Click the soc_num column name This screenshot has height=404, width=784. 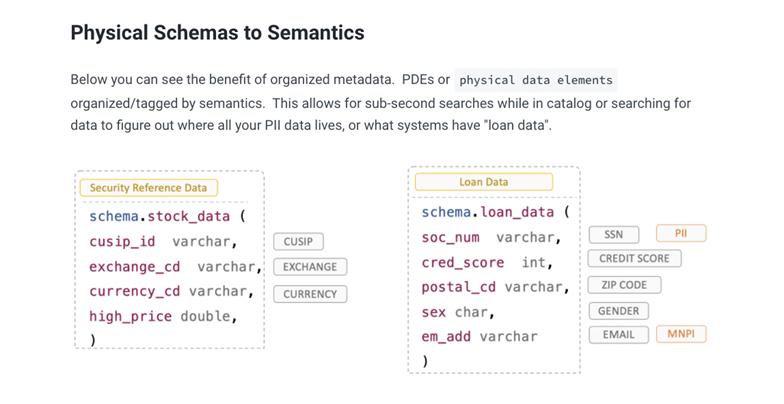(450, 237)
